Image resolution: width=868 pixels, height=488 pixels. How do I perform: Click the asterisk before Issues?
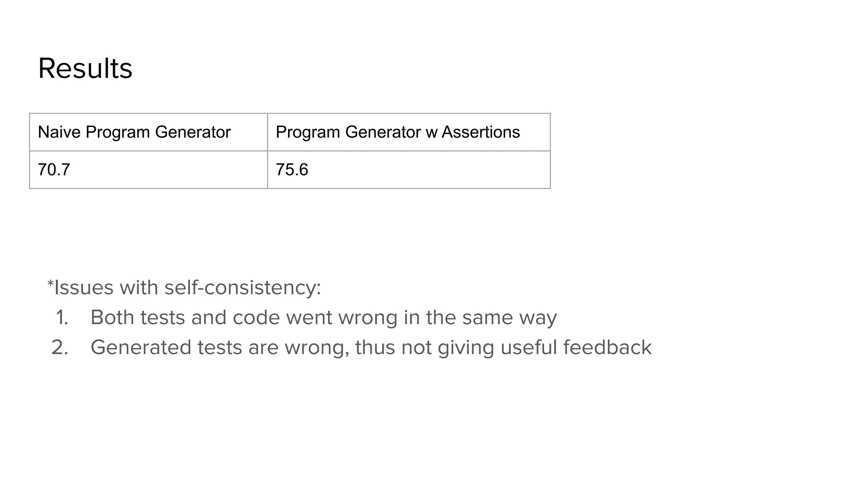pyautogui.click(x=50, y=283)
